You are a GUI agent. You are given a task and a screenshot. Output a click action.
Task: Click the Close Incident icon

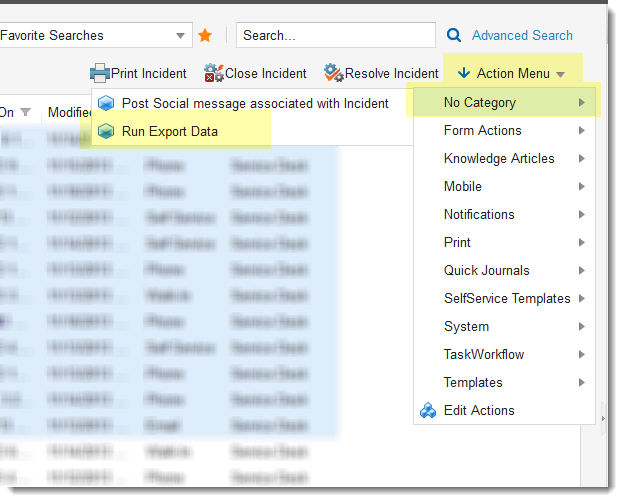(214, 73)
